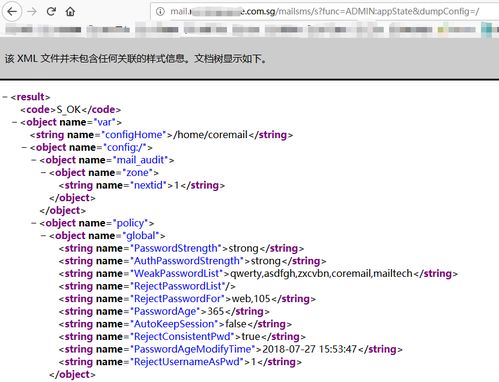Collapse the global object node
499x382 pixels.
pyautogui.click(x=43, y=236)
